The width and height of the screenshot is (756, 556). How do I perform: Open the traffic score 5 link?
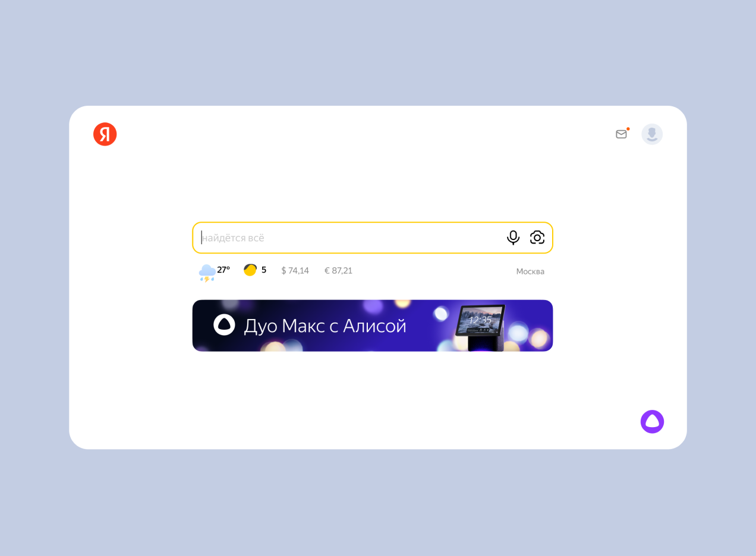(x=264, y=270)
